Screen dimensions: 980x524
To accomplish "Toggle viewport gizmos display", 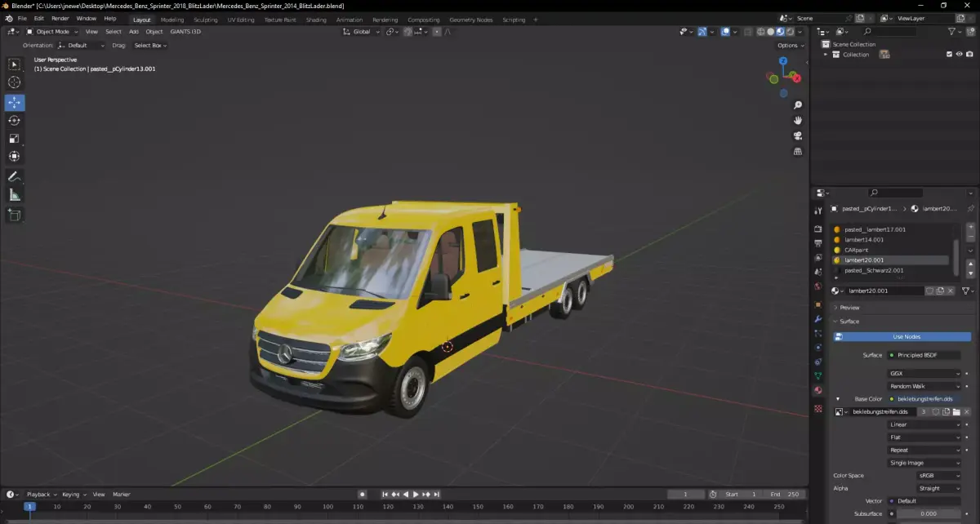I will (x=702, y=32).
